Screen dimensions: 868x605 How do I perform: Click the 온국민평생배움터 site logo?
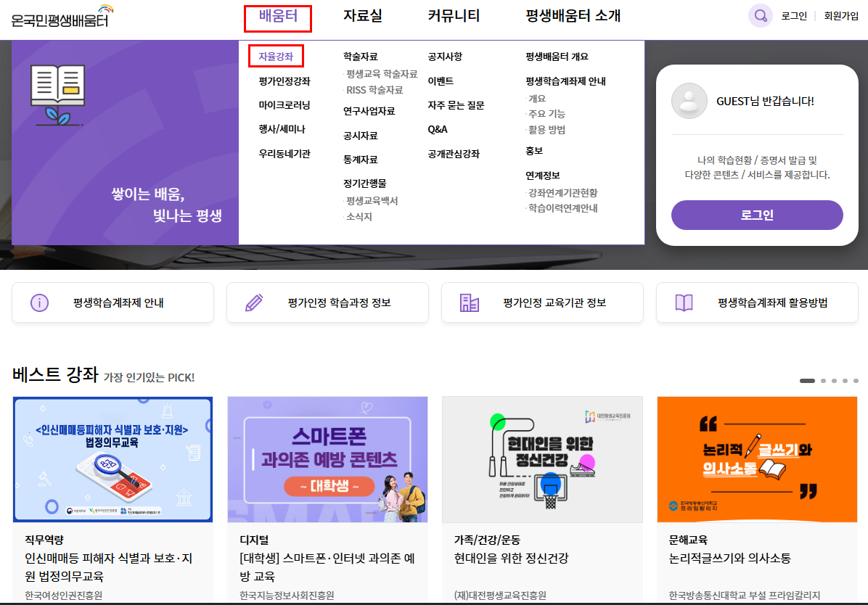(x=62, y=16)
